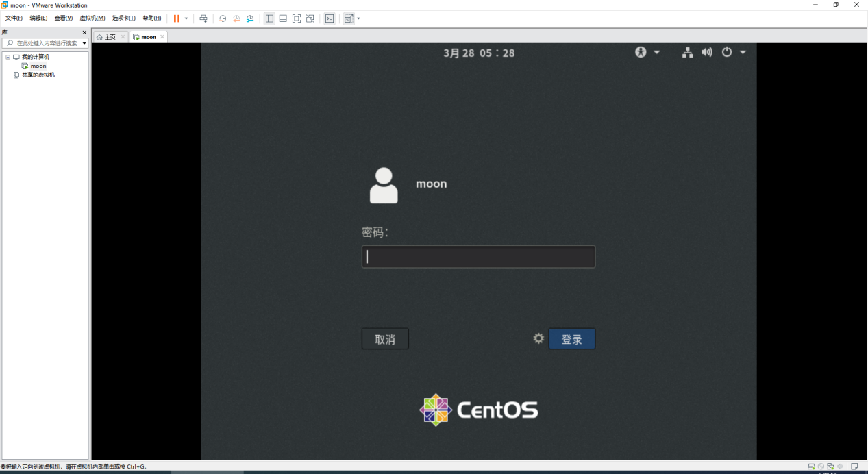868x474 pixels.
Task: Restore down the VMware window
Action: [836, 5]
